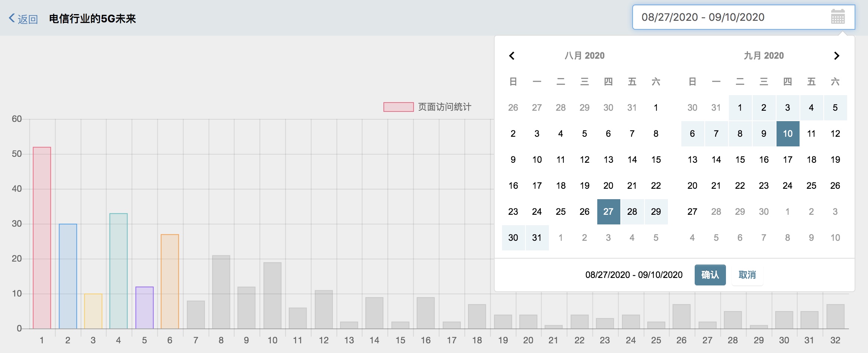Image resolution: width=868 pixels, height=353 pixels.
Task: Select September 10 end date
Action: tap(788, 134)
